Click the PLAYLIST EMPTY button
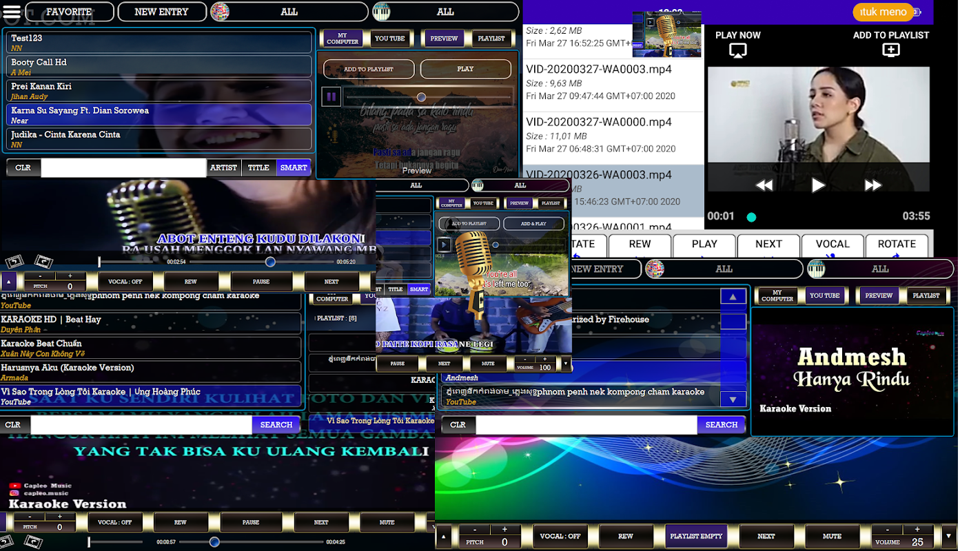This screenshot has width=980, height=551. coord(696,536)
